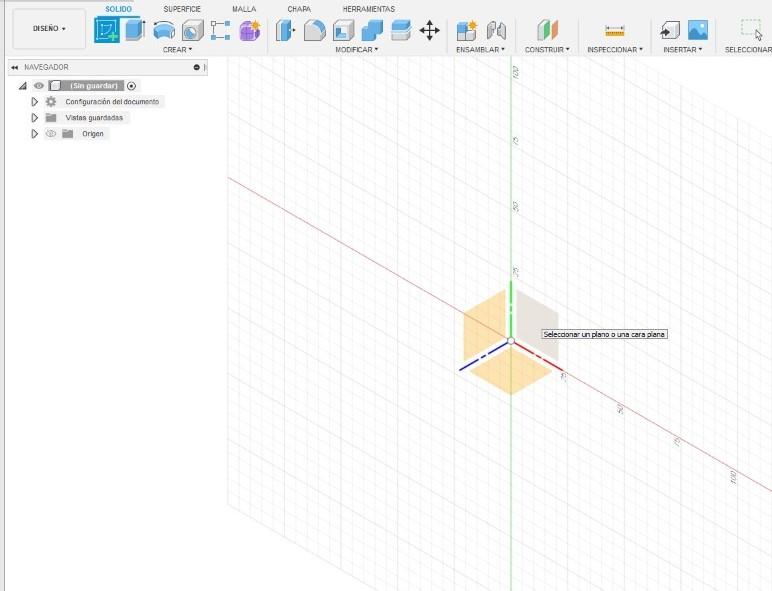Viewport: 772px width, 591px height.
Task: Expand the Origen tree node
Action: point(34,133)
